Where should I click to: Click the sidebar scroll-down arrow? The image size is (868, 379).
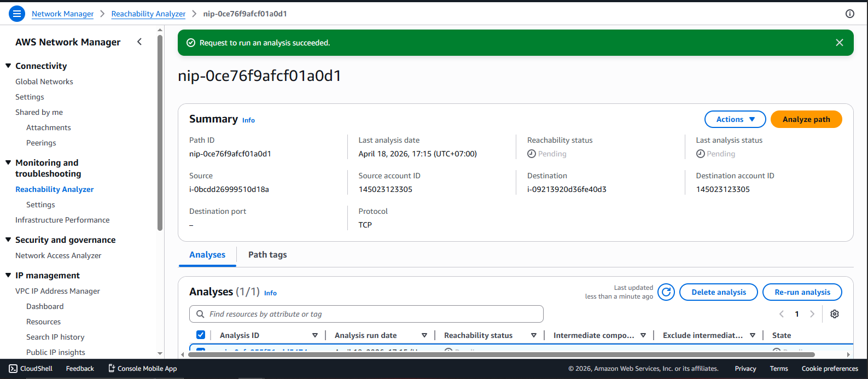pyautogui.click(x=160, y=354)
